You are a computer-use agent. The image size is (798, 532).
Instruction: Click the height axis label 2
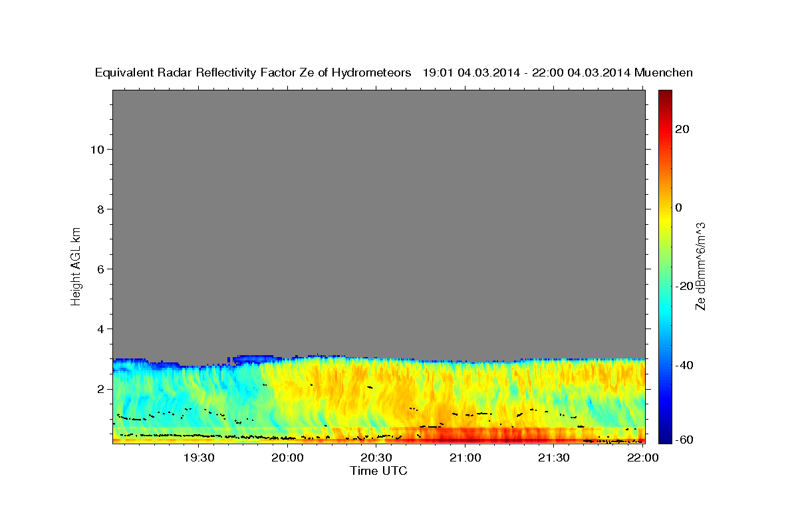[x=101, y=389]
